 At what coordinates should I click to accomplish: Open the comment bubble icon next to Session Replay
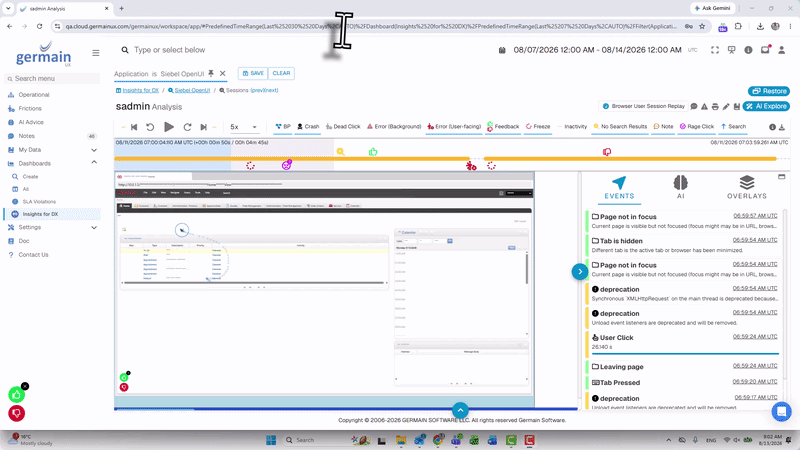coord(694,107)
